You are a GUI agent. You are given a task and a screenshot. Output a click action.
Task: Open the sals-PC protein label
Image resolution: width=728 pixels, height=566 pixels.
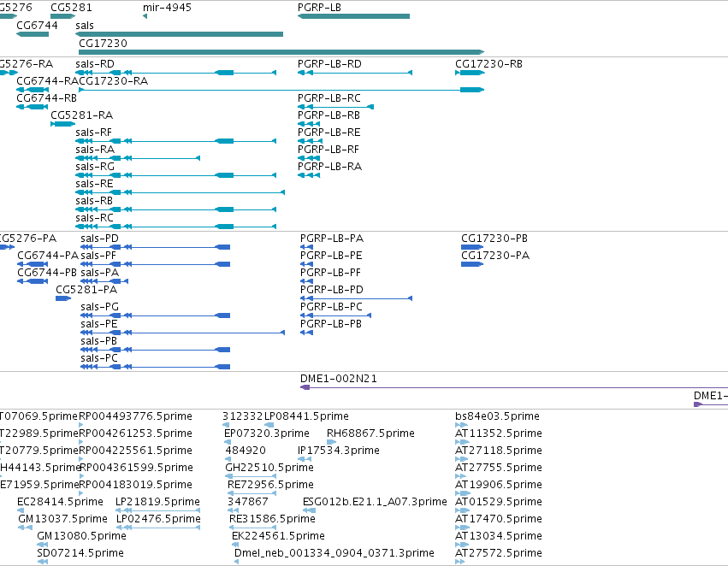point(99,358)
